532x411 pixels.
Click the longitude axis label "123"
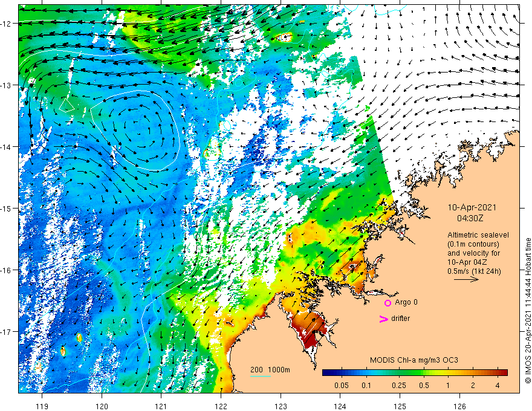point(281,406)
